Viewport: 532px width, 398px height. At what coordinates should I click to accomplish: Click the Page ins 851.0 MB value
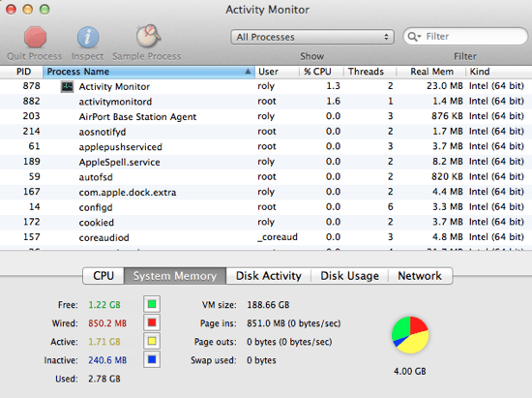(x=293, y=323)
